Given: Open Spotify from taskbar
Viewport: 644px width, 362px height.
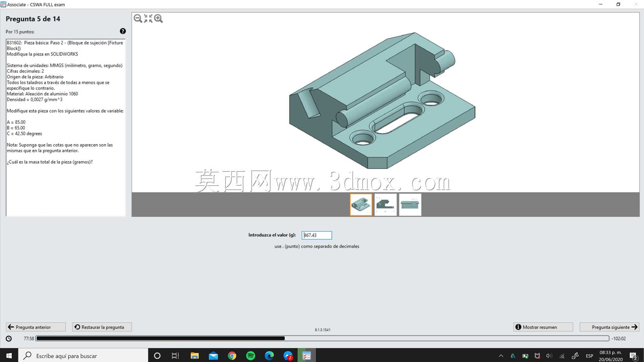Looking at the screenshot, I should click(x=250, y=356).
